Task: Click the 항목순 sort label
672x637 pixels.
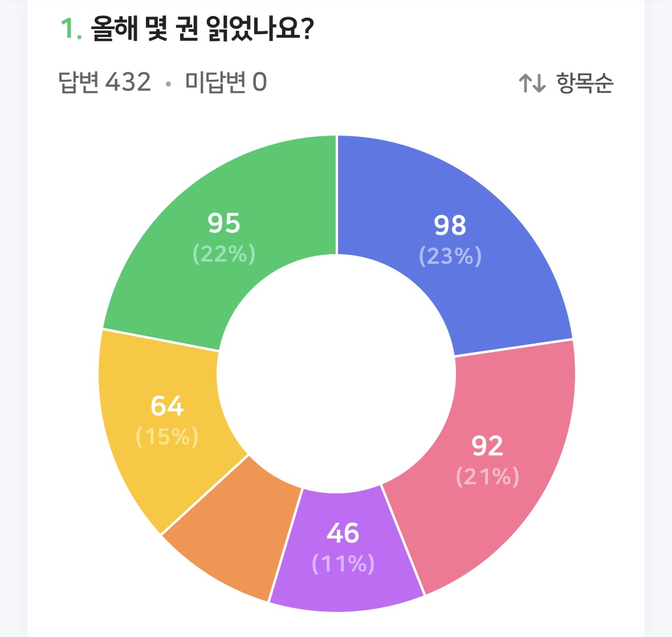Action: pyautogui.click(x=585, y=83)
